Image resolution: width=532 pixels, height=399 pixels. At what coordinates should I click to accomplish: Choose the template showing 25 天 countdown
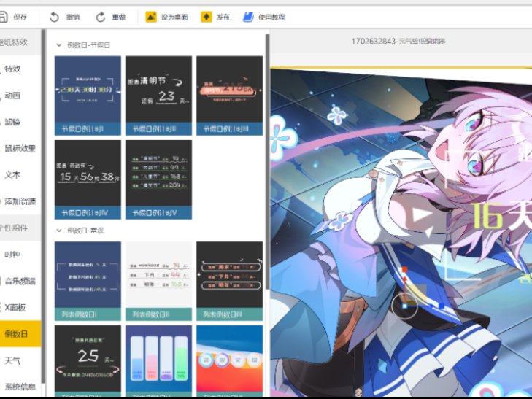tap(88, 360)
